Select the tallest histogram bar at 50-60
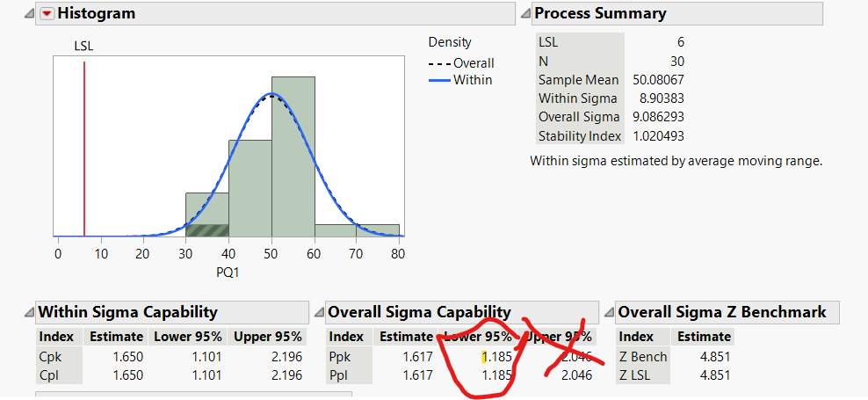868x400 pixels. point(293,158)
